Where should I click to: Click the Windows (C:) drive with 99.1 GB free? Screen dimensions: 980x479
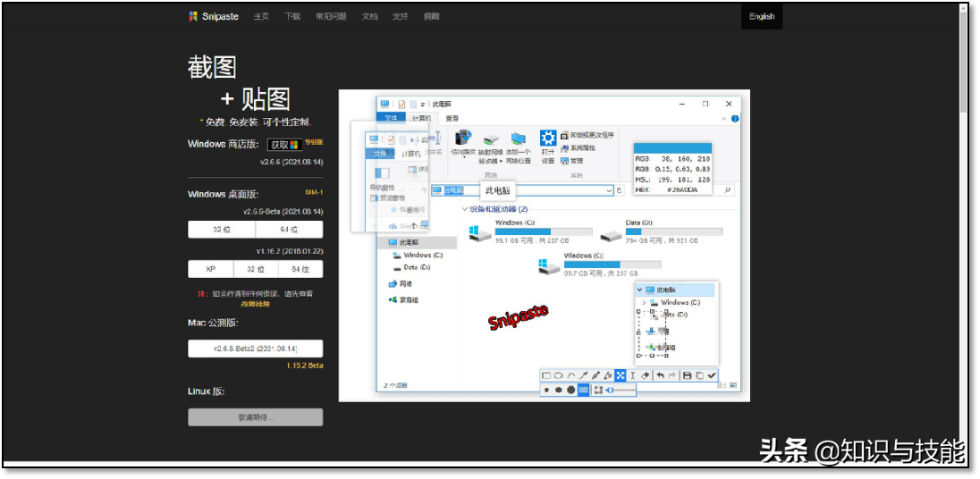530,231
